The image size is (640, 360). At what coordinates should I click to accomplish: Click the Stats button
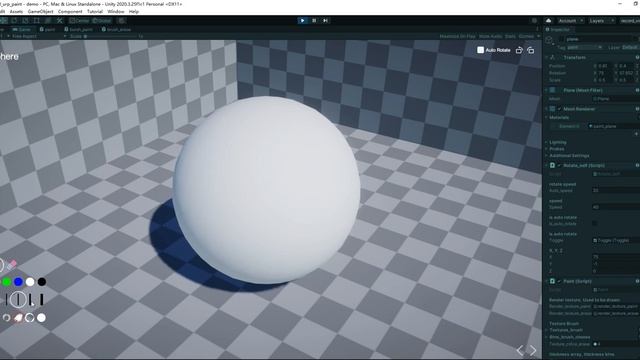(510, 36)
